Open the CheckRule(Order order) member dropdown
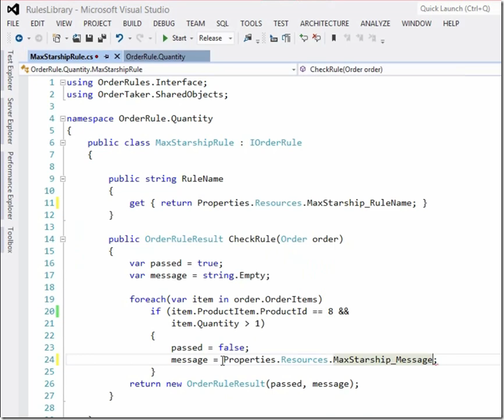 400,69
